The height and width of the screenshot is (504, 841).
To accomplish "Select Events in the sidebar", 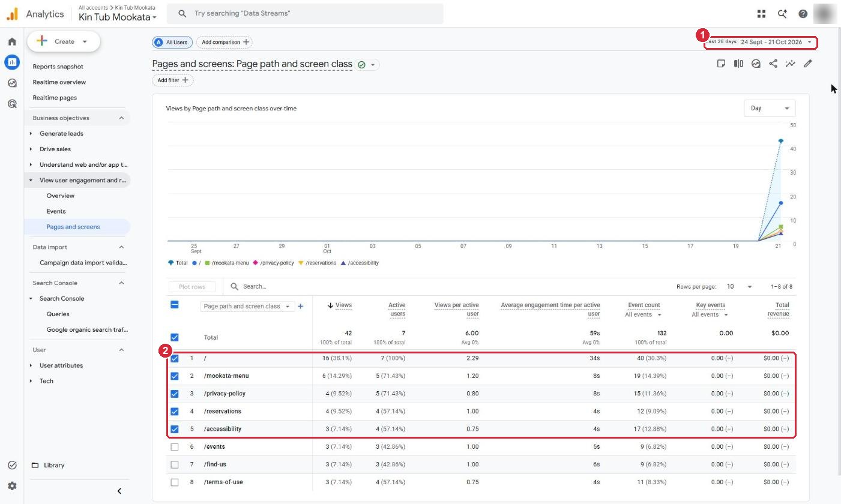I will coord(56,211).
